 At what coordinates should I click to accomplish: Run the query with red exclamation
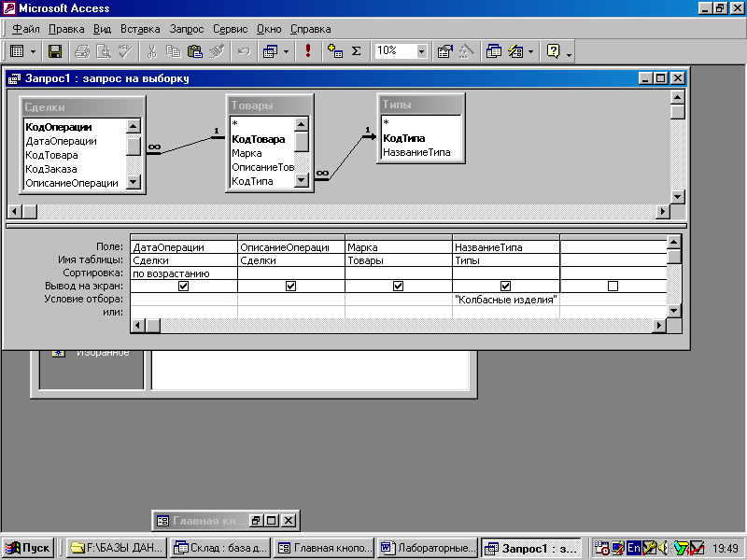pyautogui.click(x=308, y=51)
